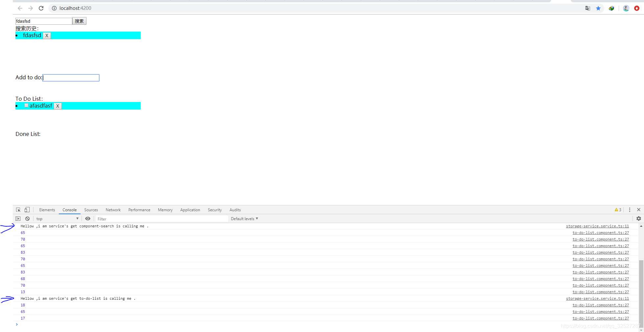Toggle the afasdfasf to-do item checkbox
Screen dimensions: 644x332
pos(26,105)
